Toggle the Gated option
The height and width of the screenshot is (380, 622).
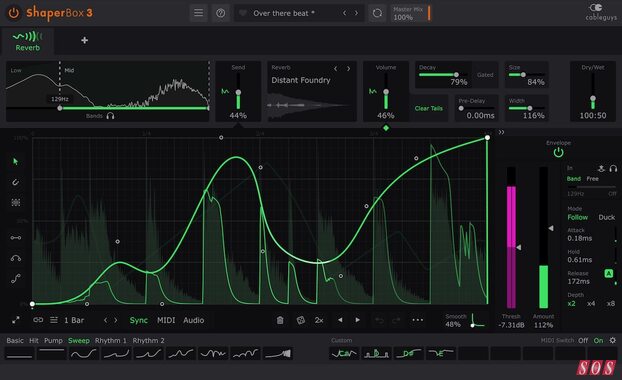(x=485, y=75)
